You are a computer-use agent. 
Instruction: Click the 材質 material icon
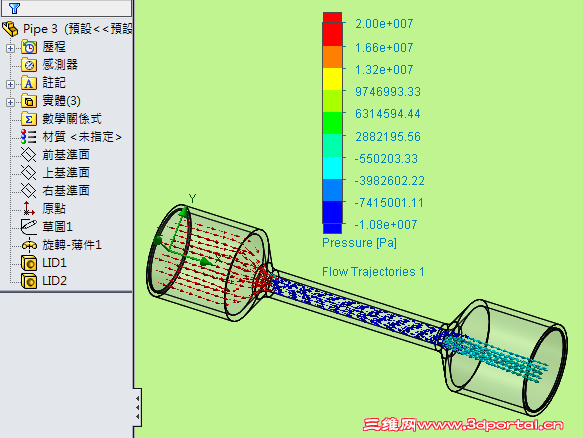pos(29,137)
